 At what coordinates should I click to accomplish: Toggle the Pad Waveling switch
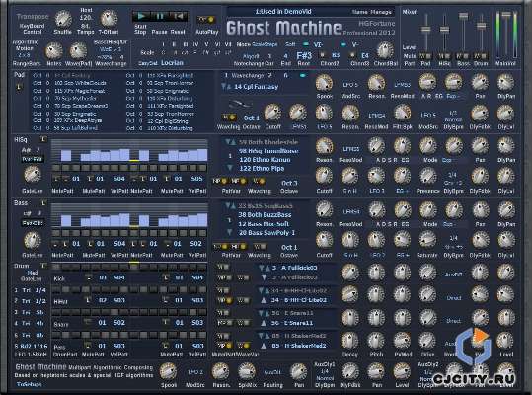pos(229,118)
